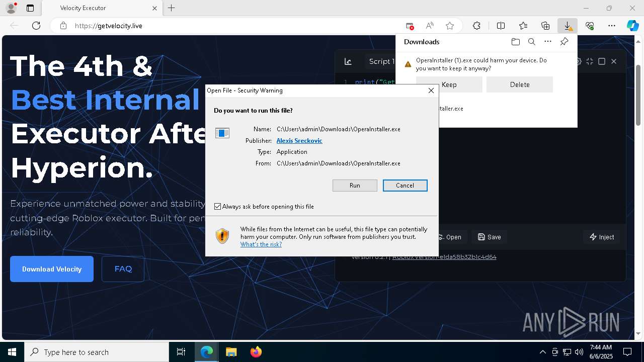Open more options in Downloads panel
The image size is (644, 362).
coord(548,42)
